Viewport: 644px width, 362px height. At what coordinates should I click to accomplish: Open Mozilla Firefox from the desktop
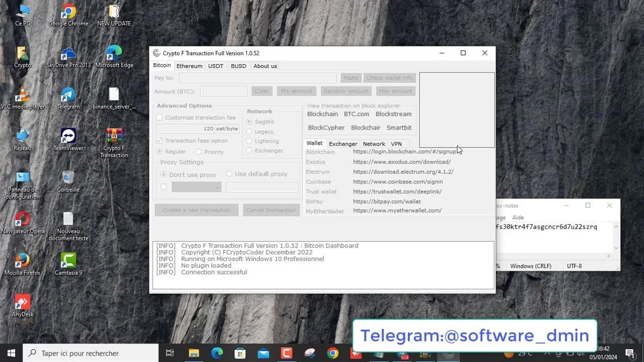coord(22,261)
